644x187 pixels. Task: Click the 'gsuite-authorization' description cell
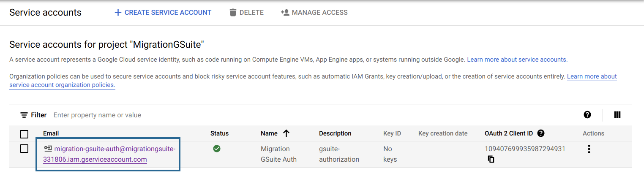point(339,154)
